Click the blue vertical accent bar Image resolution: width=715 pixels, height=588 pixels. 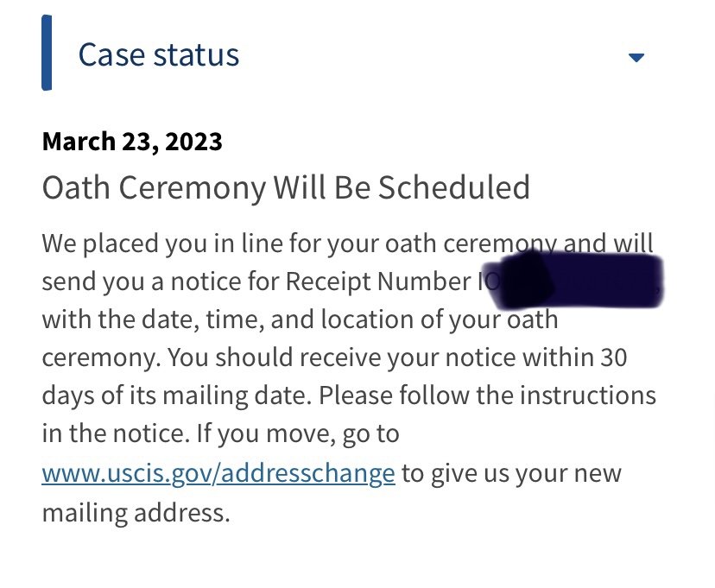(x=47, y=53)
